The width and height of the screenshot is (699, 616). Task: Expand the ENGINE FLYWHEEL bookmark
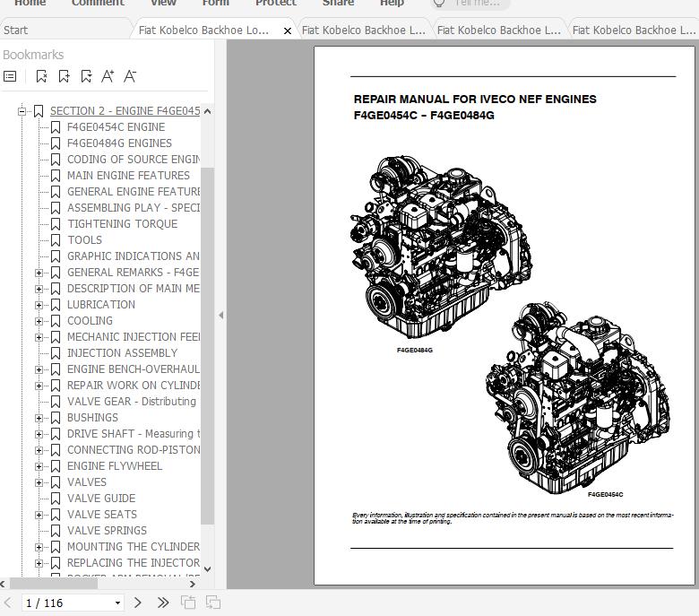[x=39, y=466]
